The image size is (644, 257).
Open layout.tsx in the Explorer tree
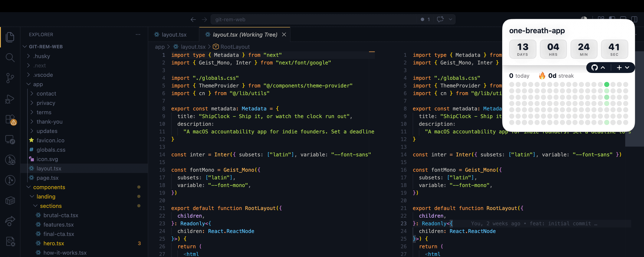point(84,168)
